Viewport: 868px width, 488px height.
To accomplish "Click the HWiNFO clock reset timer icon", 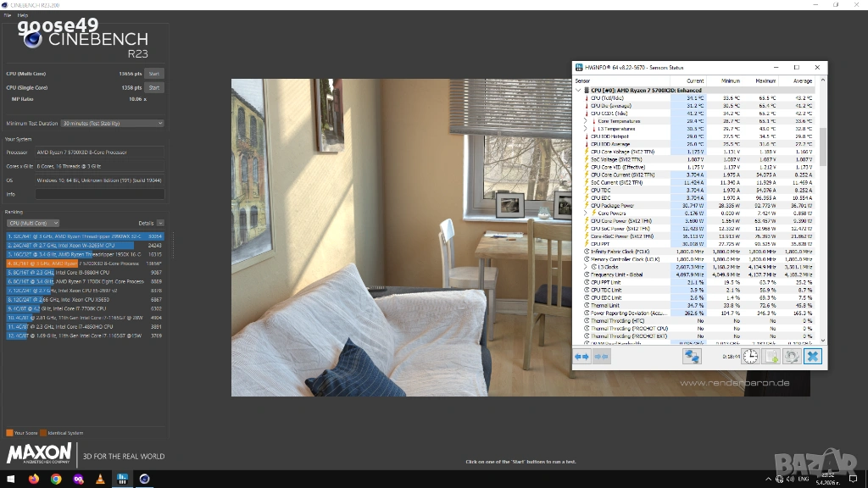I will (750, 357).
